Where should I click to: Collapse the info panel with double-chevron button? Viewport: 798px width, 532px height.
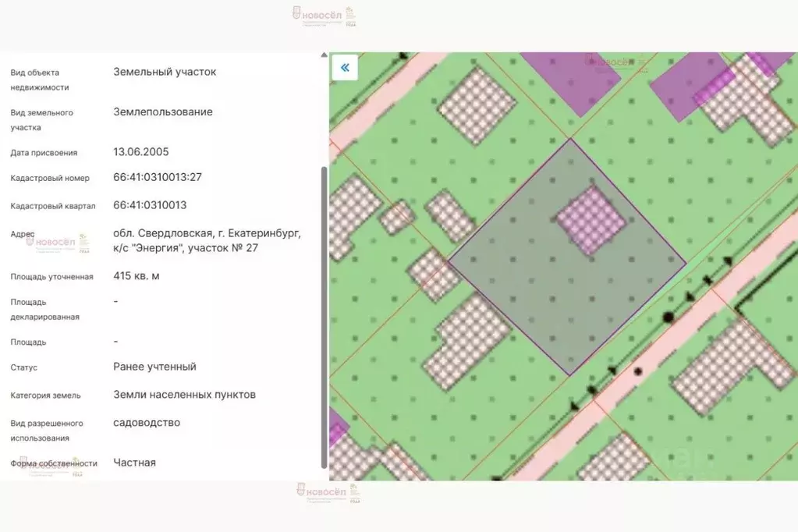click(x=344, y=67)
